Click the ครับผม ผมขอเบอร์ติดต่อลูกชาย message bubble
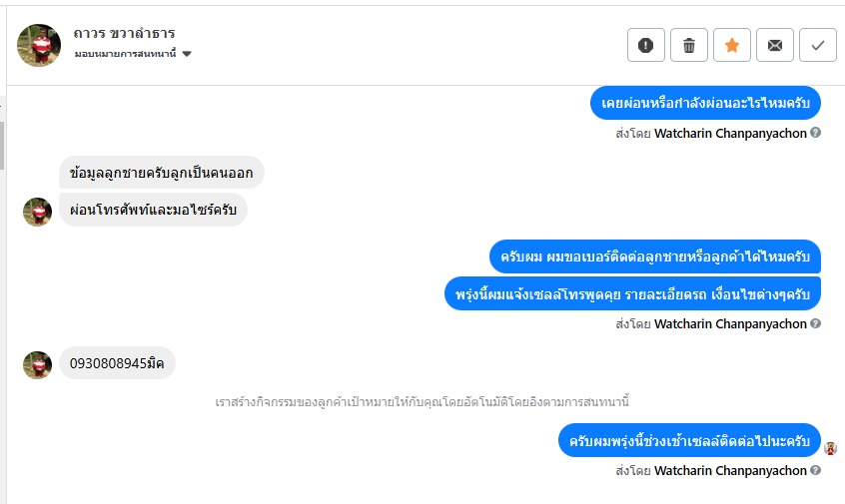The image size is (845, 504). 654,256
